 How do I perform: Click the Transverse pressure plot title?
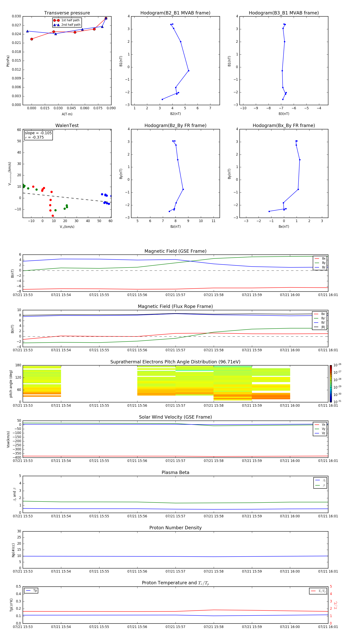67,13
